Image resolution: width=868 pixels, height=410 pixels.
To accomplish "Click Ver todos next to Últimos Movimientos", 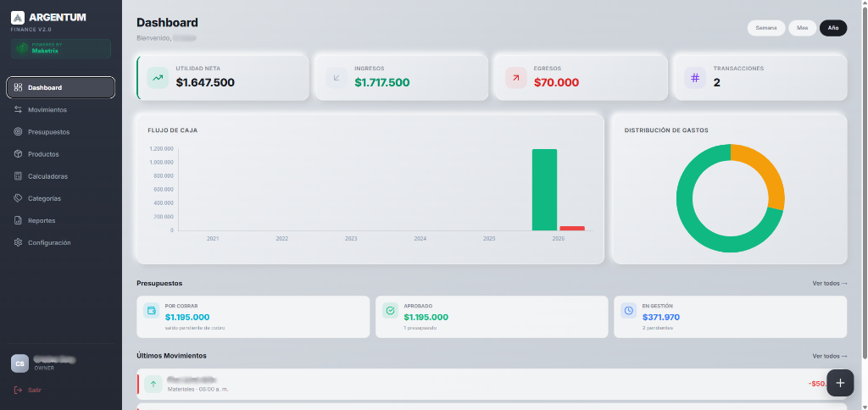I will [829, 356].
